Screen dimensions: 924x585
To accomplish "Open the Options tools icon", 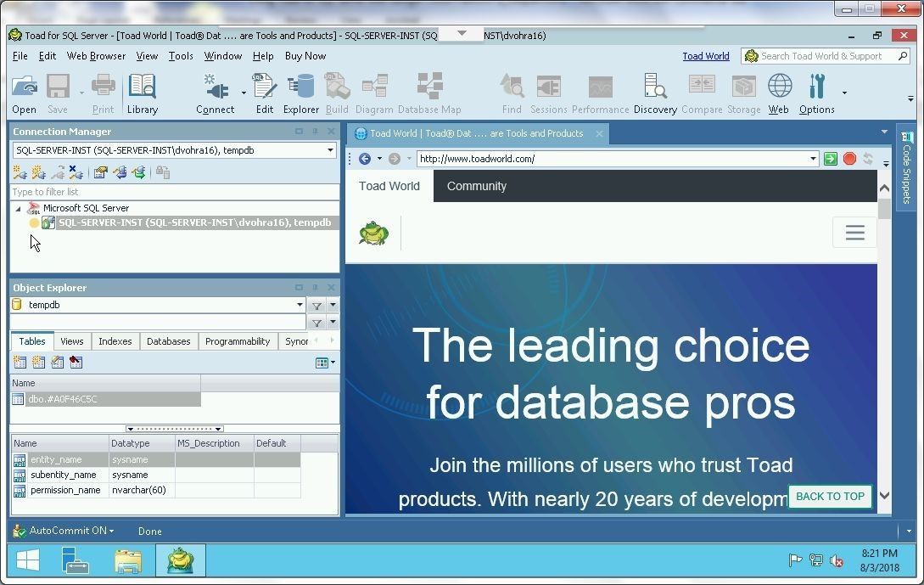I will click(817, 87).
